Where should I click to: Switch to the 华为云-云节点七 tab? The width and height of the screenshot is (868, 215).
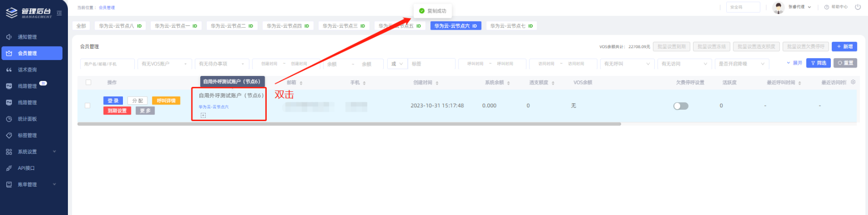(x=511, y=26)
